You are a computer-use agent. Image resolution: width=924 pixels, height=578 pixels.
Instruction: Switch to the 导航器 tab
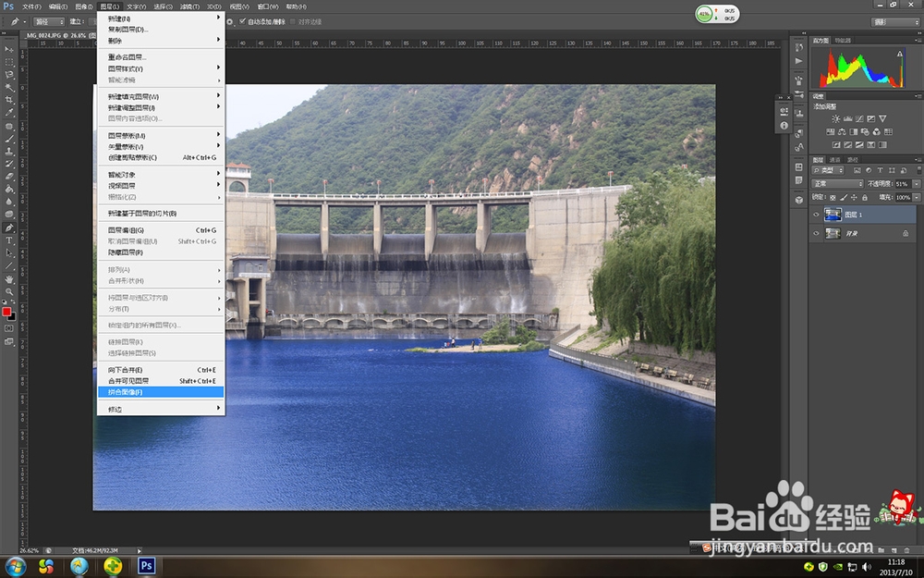tap(843, 40)
